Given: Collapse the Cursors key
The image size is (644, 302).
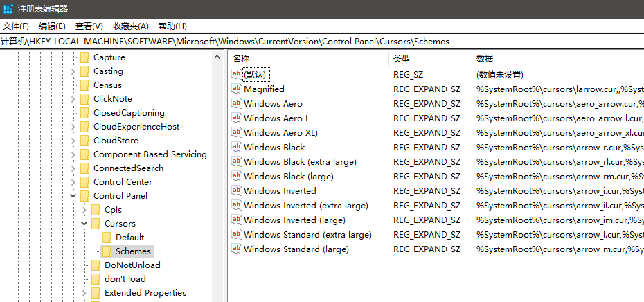Looking at the screenshot, I should [x=84, y=224].
